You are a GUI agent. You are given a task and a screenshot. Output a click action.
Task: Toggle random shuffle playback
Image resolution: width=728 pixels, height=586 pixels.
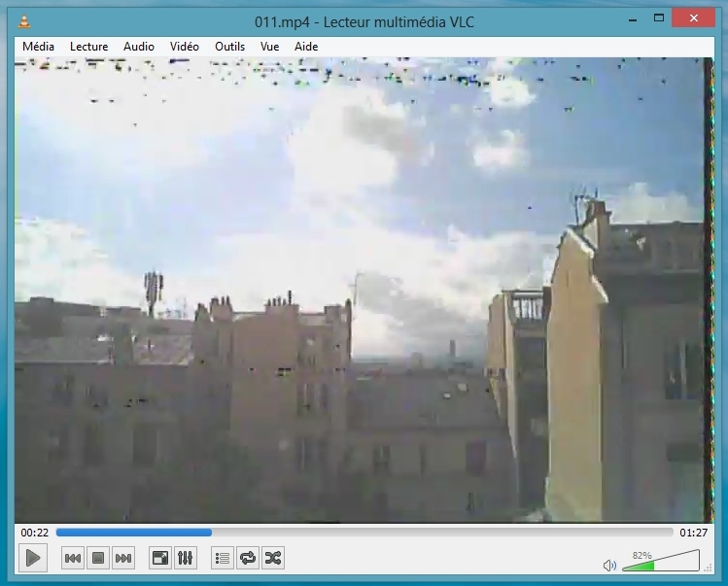point(272,558)
